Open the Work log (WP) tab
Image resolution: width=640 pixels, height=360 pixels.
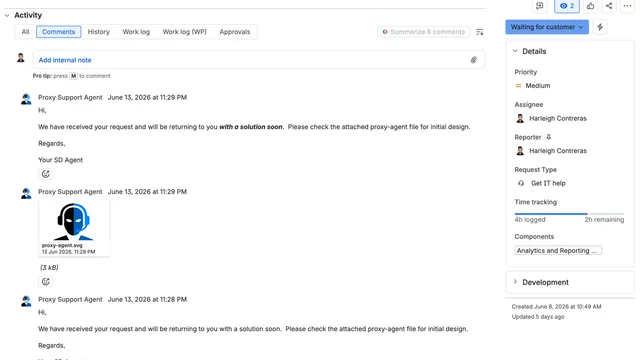[184, 32]
